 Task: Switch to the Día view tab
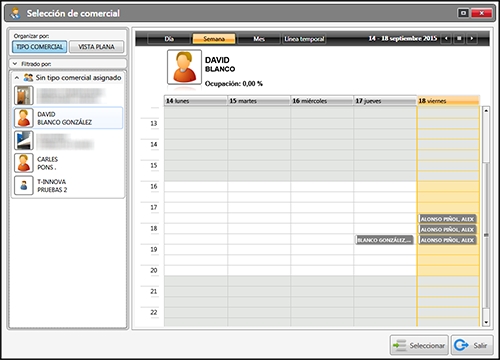coord(169,39)
